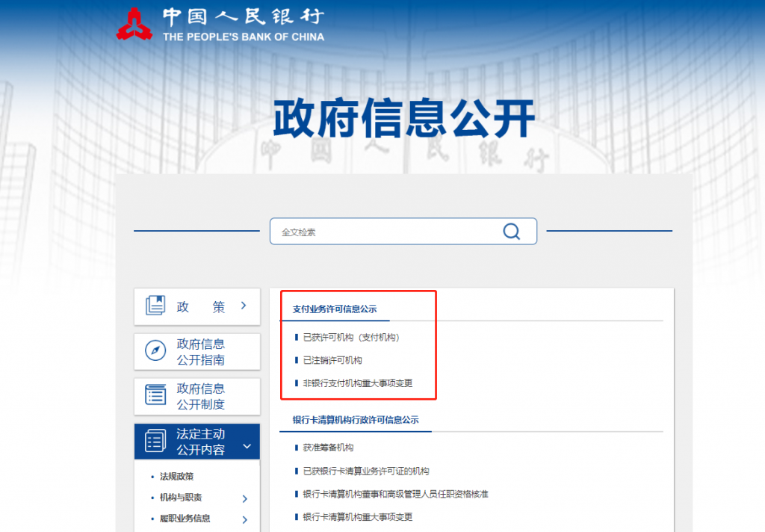765x532 pixels.
Task: Open 银行卡清算机构董事和高级管理人员任职资格核准 link
Action: point(396,494)
